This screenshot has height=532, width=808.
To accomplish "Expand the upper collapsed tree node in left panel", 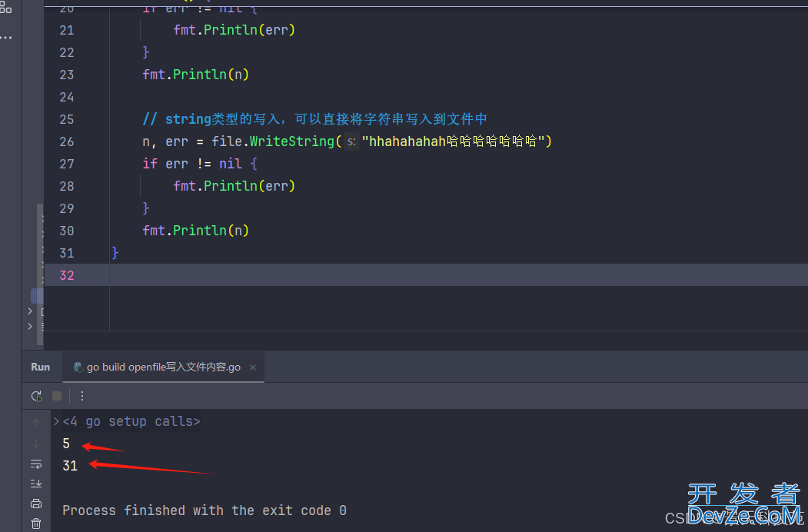I will tap(30, 311).
